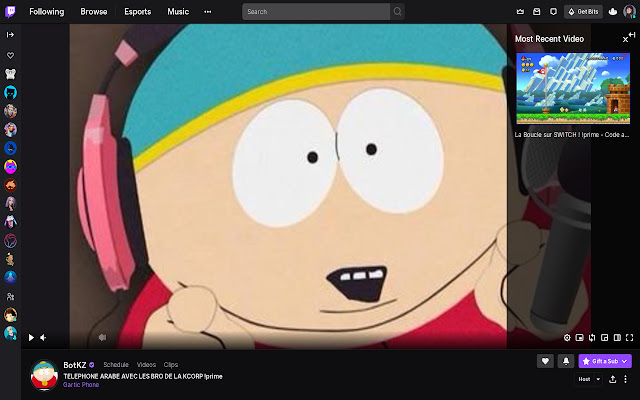Screen dimensions: 640x400
Task: Toggle theatre mode icon in player
Action: point(617,338)
